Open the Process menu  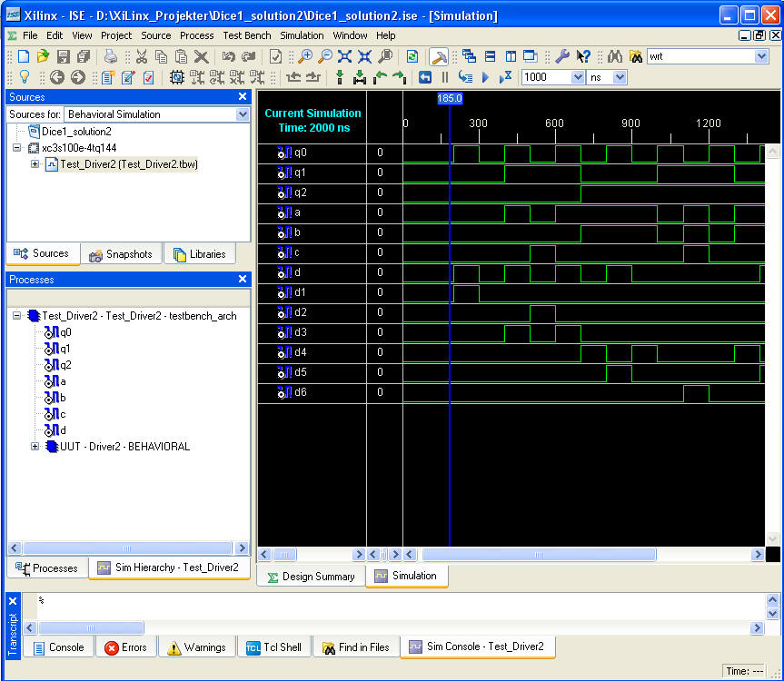click(x=196, y=35)
